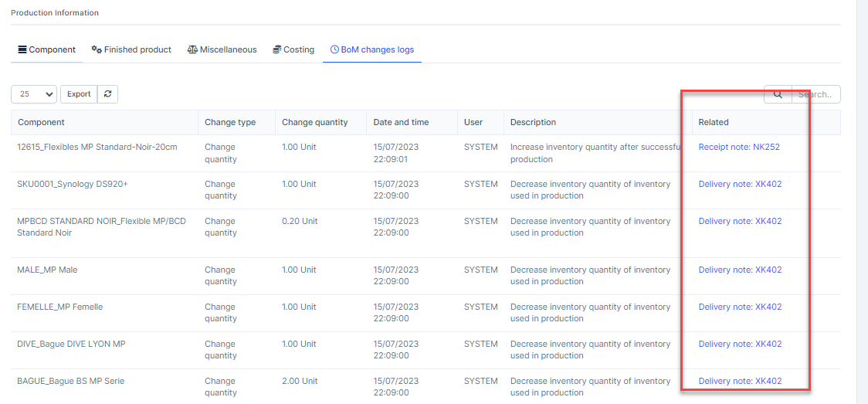Open Delivery note XK402 for DIVE_Bague row
The width and height of the screenshot is (868, 404).
740,344
